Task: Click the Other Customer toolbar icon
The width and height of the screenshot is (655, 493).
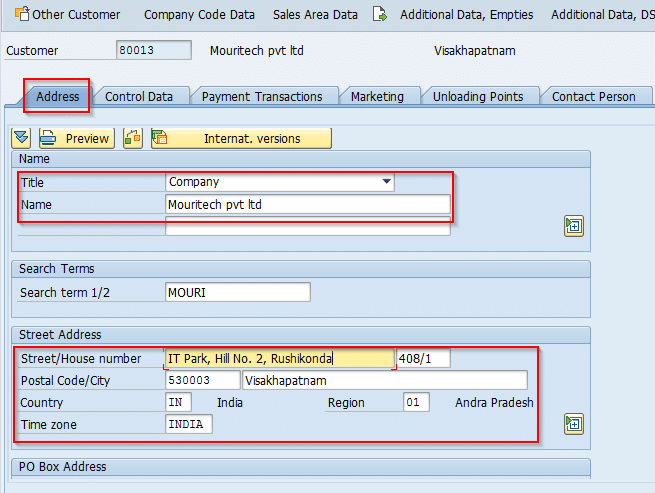Action: 21,15
